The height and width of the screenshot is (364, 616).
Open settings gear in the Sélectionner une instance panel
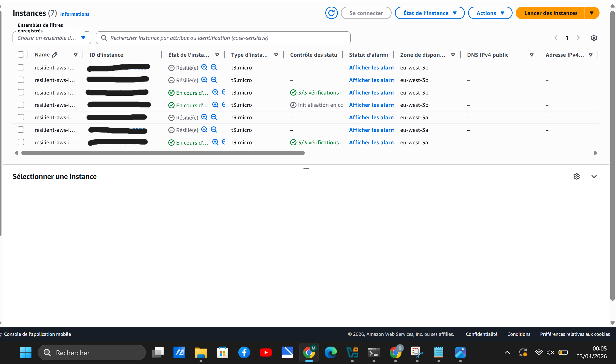click(x=577, y=176)
